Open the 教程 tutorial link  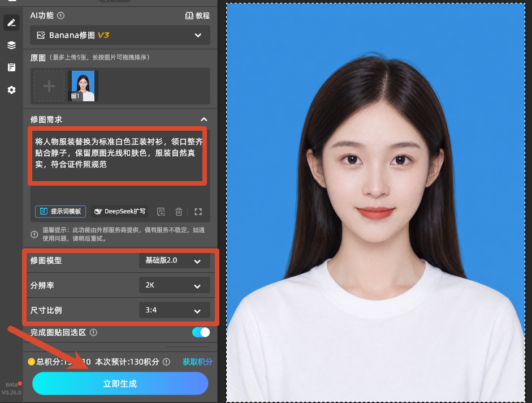point(197,16)
